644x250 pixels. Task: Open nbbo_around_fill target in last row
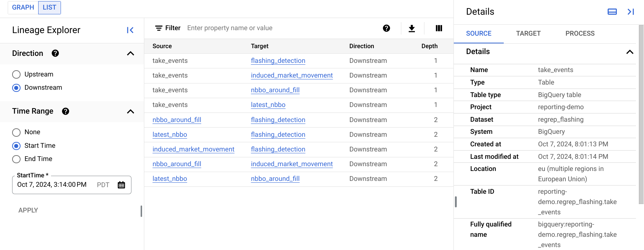point(275,179)
